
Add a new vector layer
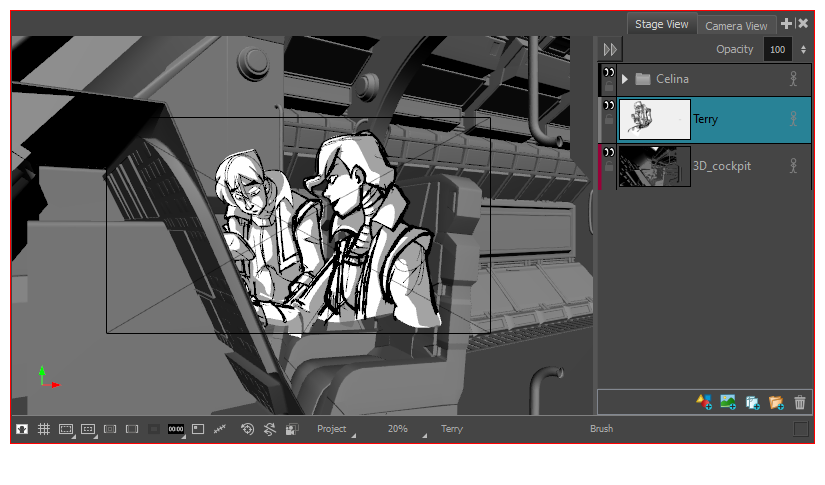pyautogui.click(x=704, y=402)
